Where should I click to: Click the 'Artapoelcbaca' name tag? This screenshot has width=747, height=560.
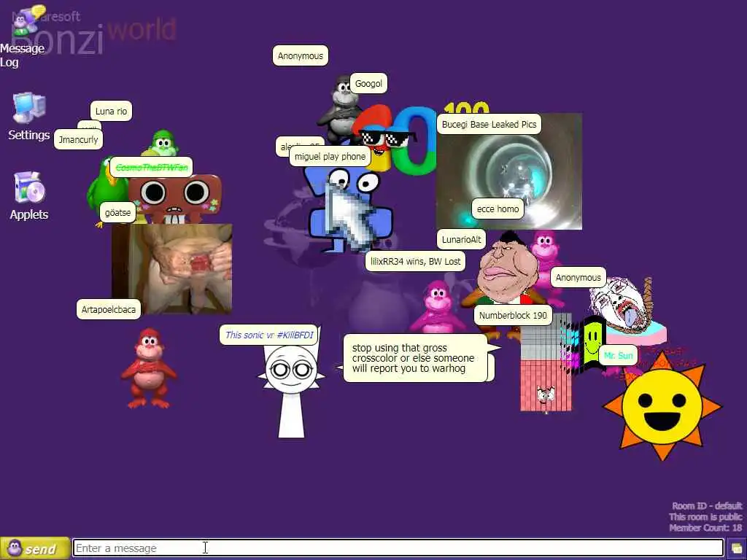109,309
